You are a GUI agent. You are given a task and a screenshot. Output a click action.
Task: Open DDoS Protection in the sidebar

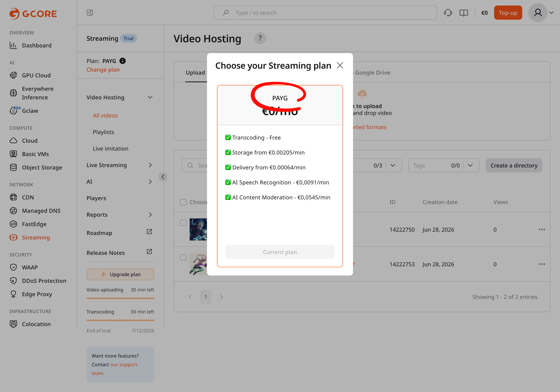44,281
